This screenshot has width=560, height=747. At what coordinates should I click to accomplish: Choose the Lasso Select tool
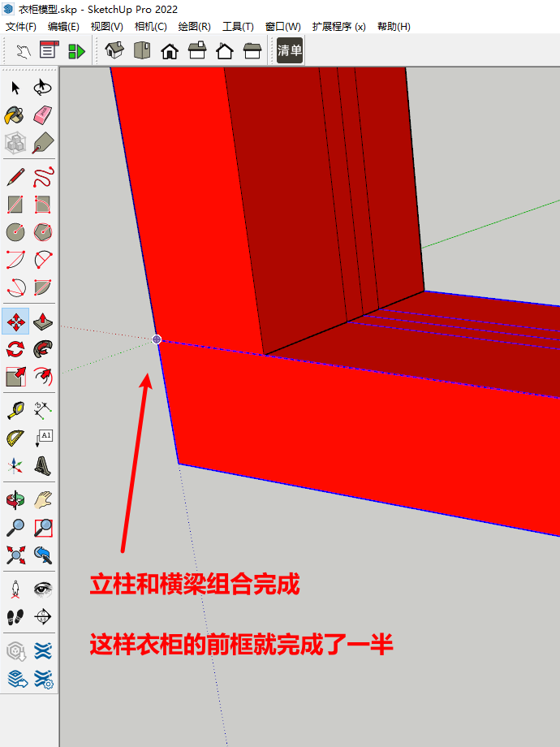click(x=43, y=88)
